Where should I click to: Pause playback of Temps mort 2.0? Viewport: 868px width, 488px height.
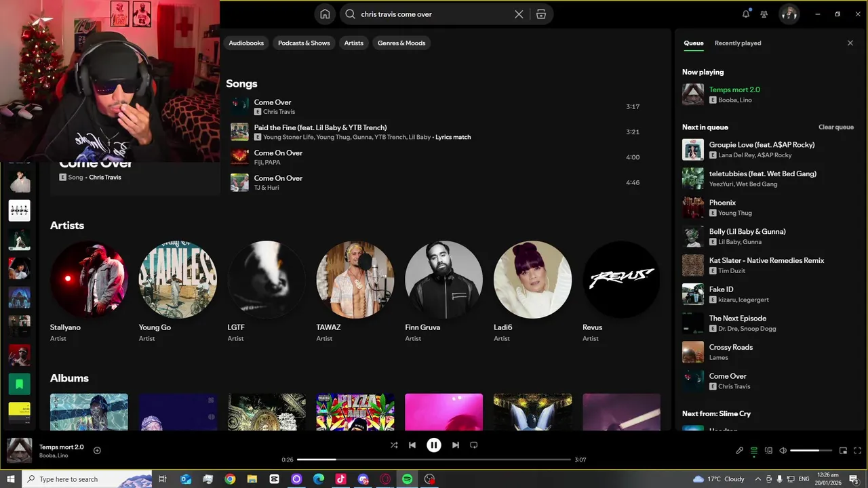tap(434, 445)
